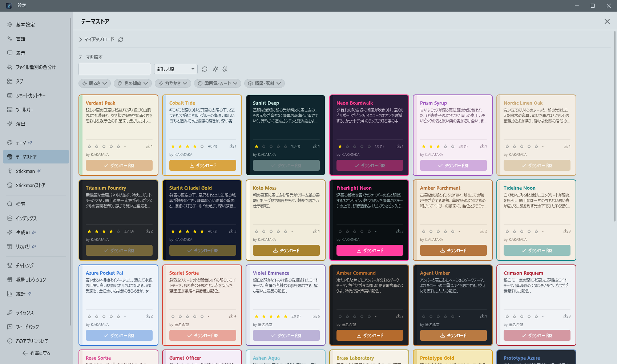Click the チャレンジ trophy icon
This screenshot has height=364, width=617.
pos(10,266)
